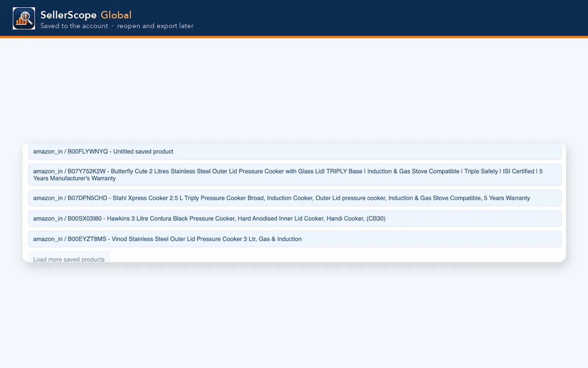Click Load more saved products
This screenshot has height=368, width=588.
point(69,258)
